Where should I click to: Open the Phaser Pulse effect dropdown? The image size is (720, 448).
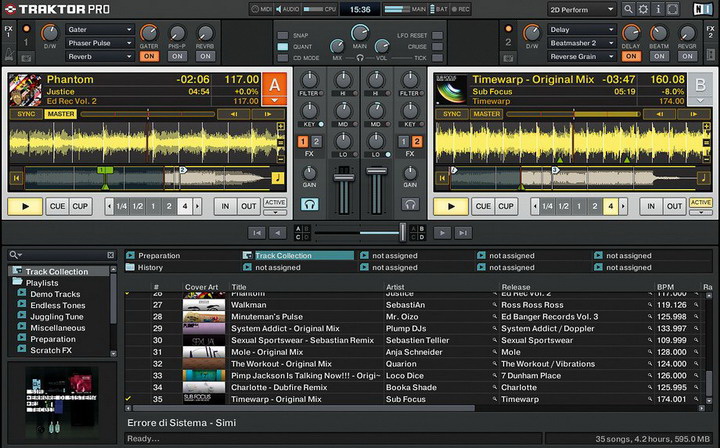(x=98, y=43)
